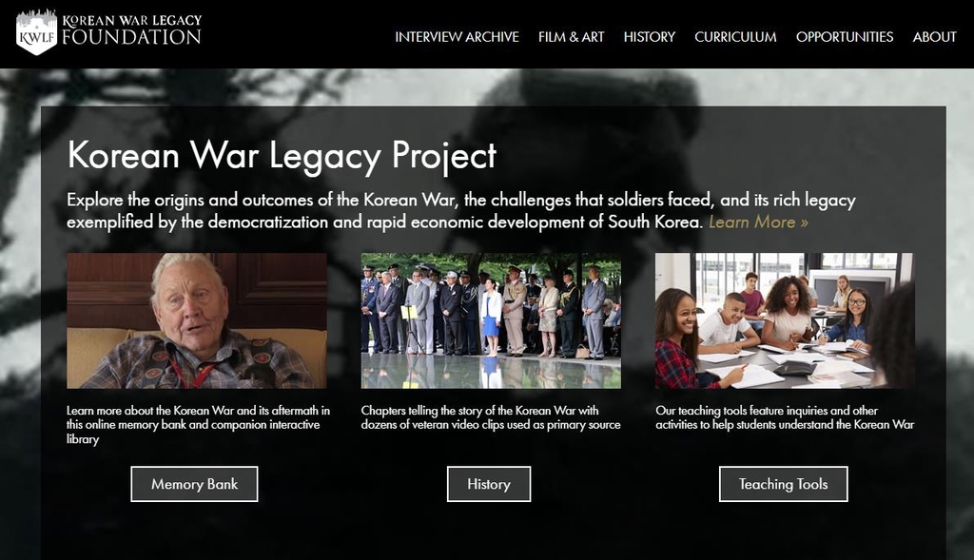
Task: Click the elderly veteran interview thumbnail
Action: 197,320
